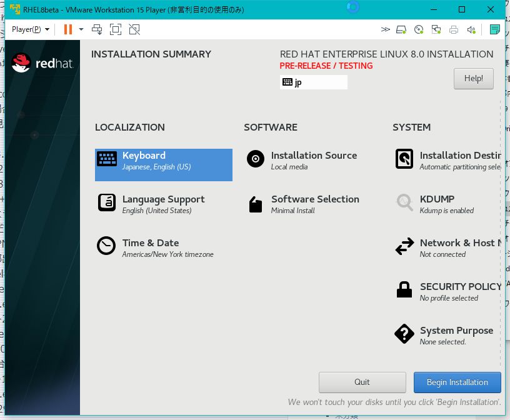The height and width of the screenshot is (420, 510).
Task: Expand the hidden toolbar chevrons
Action: coord(385,29)
